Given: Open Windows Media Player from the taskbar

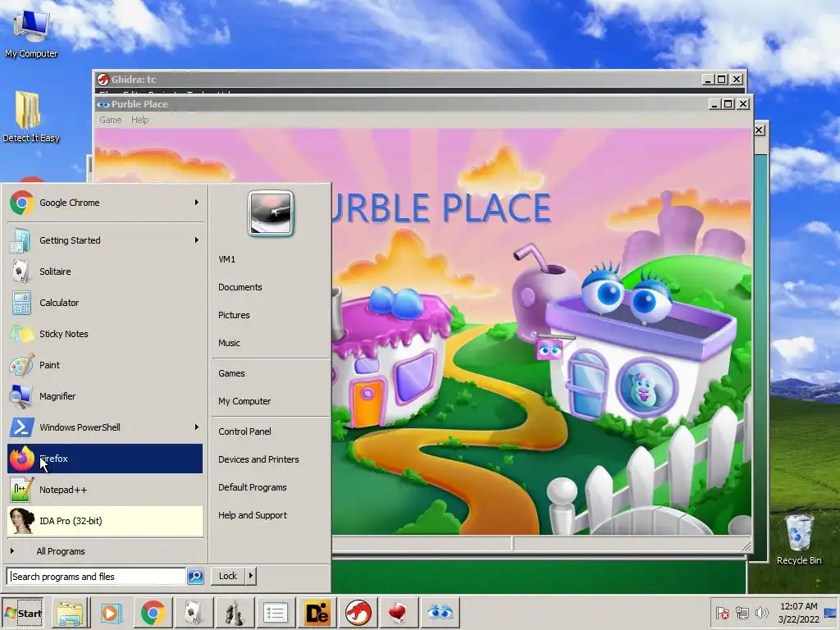Looking at the screenshot, I should pyautogui.click(x=112, y=613).
